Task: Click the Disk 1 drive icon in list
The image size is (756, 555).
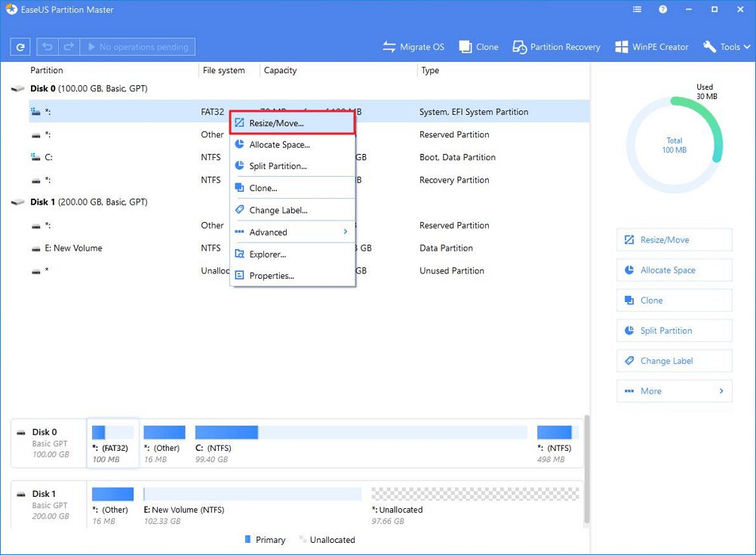Action: click(x=18, y=202)
